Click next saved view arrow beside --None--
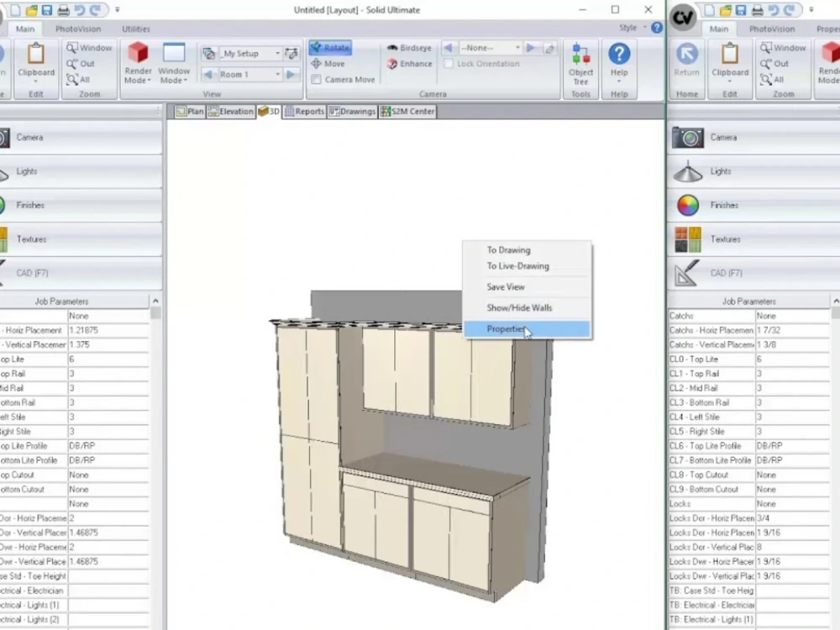This screenshot has height=630, width=840. coord(530,48)
